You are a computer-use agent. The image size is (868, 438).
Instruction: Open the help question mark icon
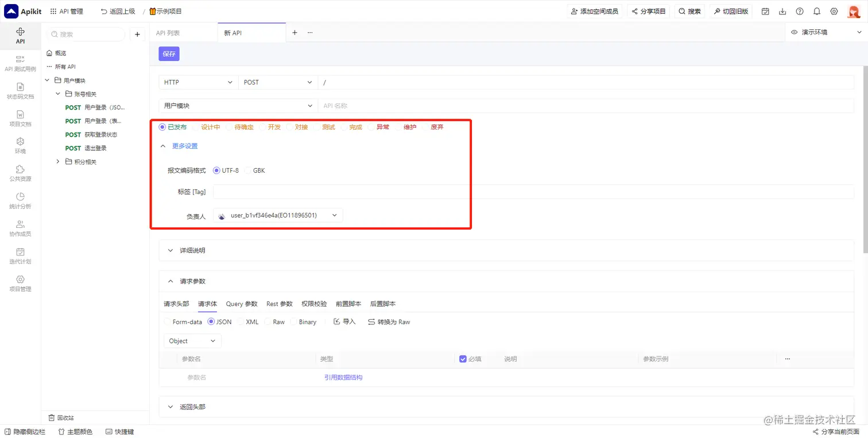pyautogui.click(x=800, y=11)
